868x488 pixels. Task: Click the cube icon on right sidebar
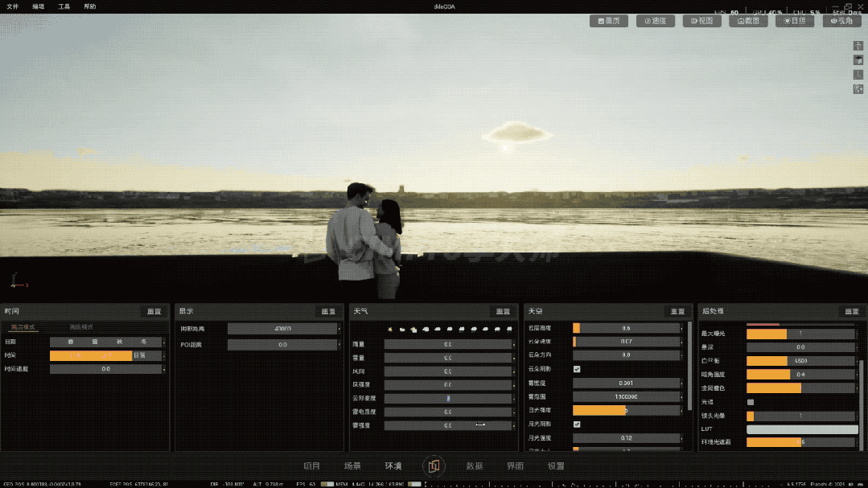[858, 59]
